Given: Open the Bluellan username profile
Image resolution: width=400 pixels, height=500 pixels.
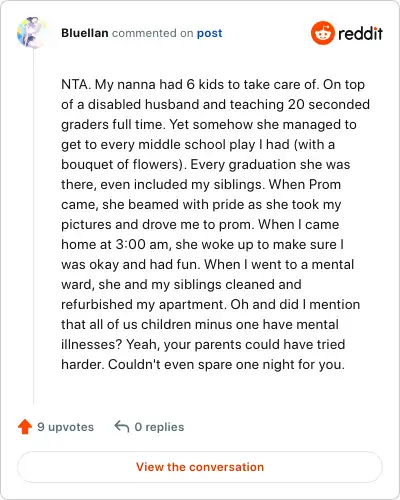Looking at the screenshot, I should pyautogui.click(x=85, y=33).
